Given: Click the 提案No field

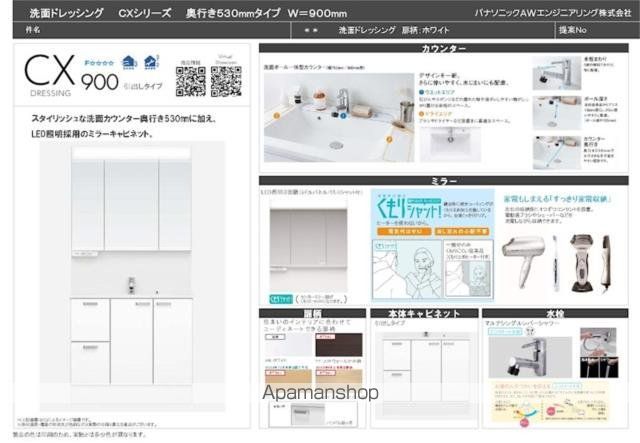Looking at the screenshot, I should (x=596, y=30).
